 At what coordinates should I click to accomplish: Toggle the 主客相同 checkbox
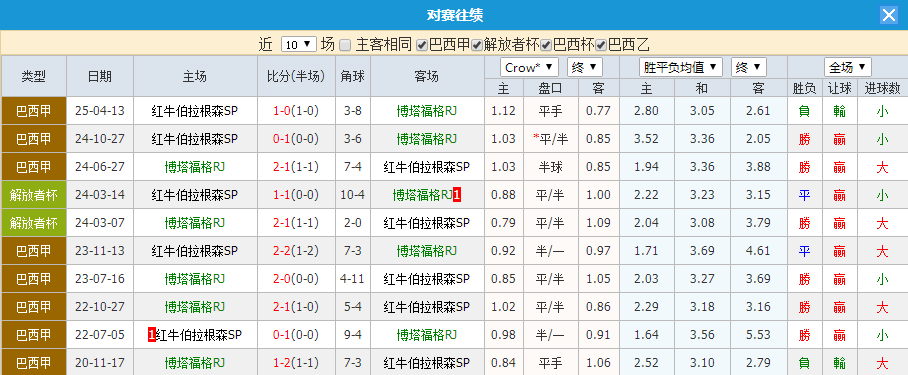point(345,45)
